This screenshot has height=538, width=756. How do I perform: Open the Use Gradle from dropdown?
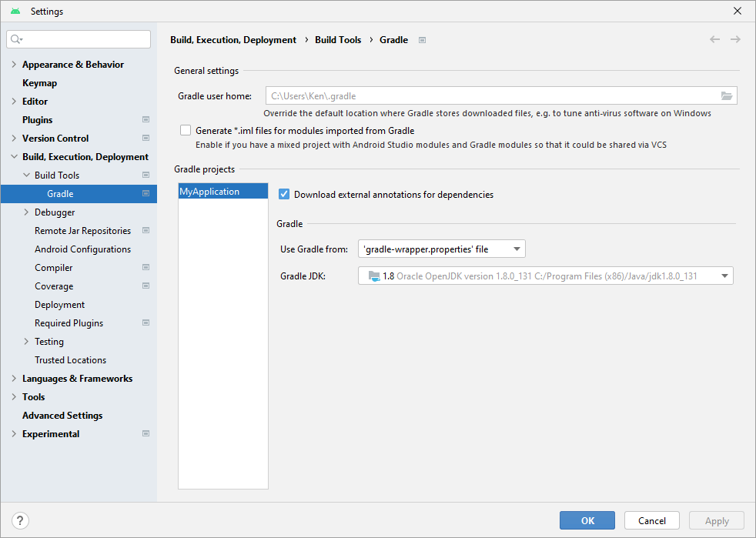click(516, 249)
